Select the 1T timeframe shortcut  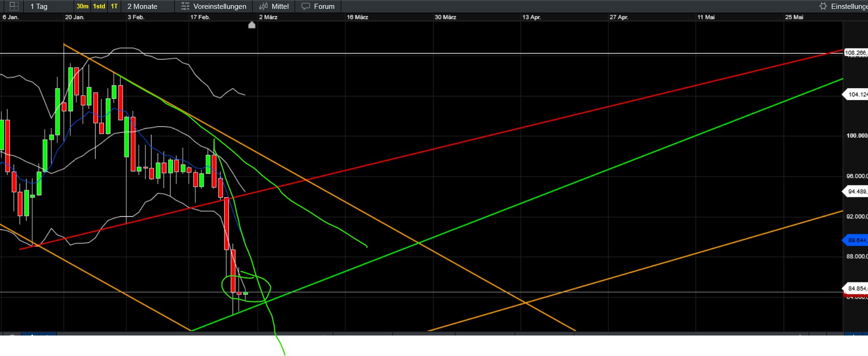114,7
